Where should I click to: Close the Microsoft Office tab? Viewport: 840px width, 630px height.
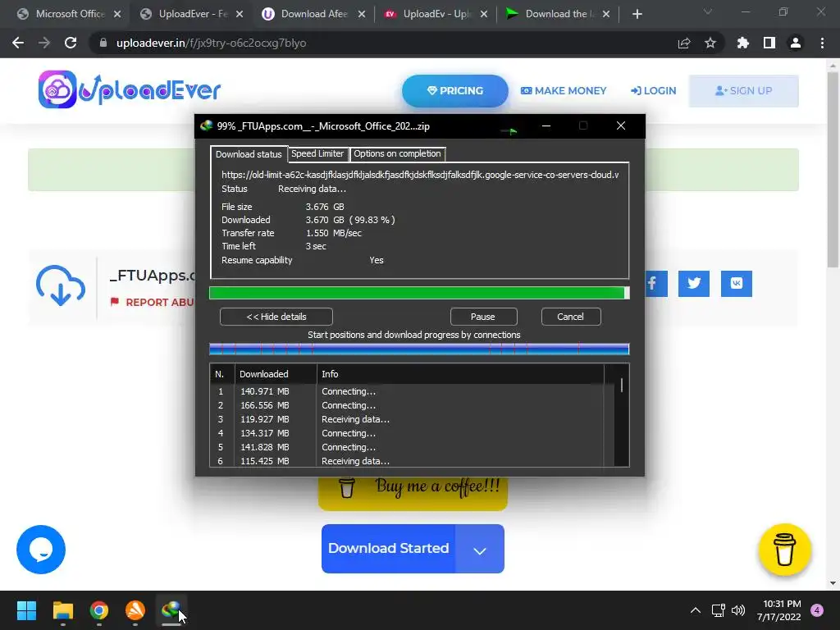coord(117,14)
